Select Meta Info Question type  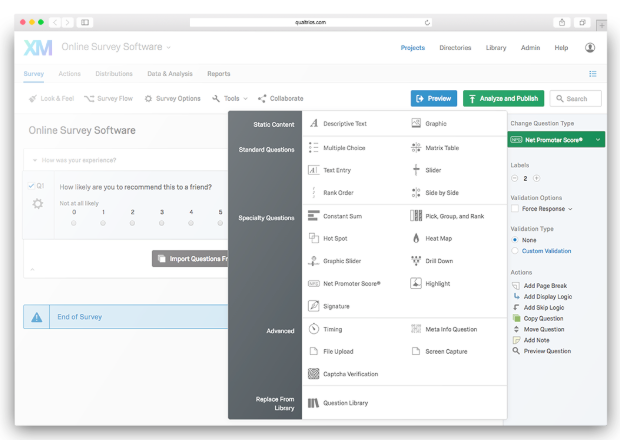pos(444,329)
